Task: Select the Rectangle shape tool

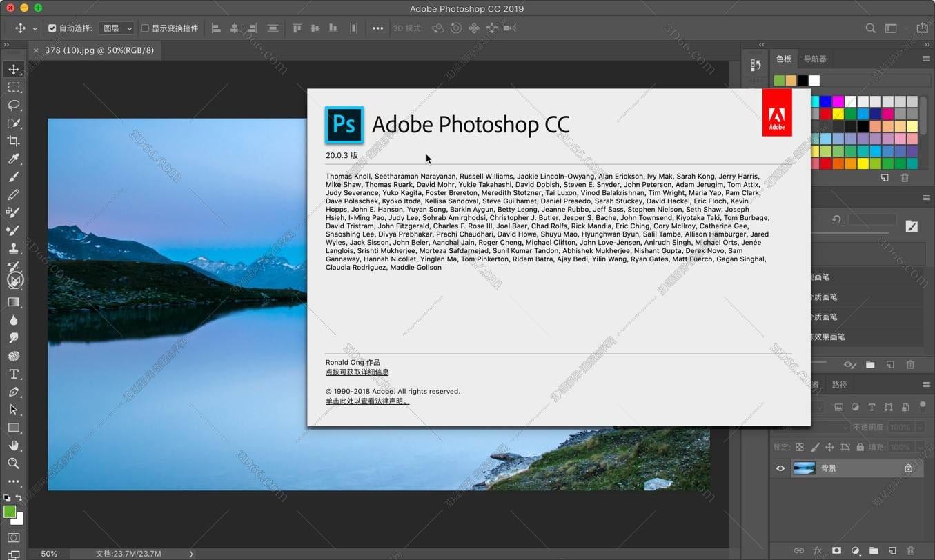Action: (14, 428)
